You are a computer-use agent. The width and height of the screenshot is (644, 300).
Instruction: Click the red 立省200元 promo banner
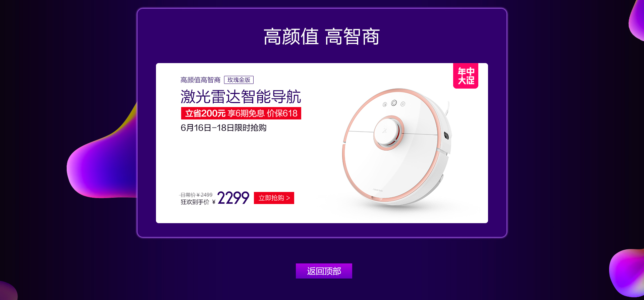click(x=241, y=113)
